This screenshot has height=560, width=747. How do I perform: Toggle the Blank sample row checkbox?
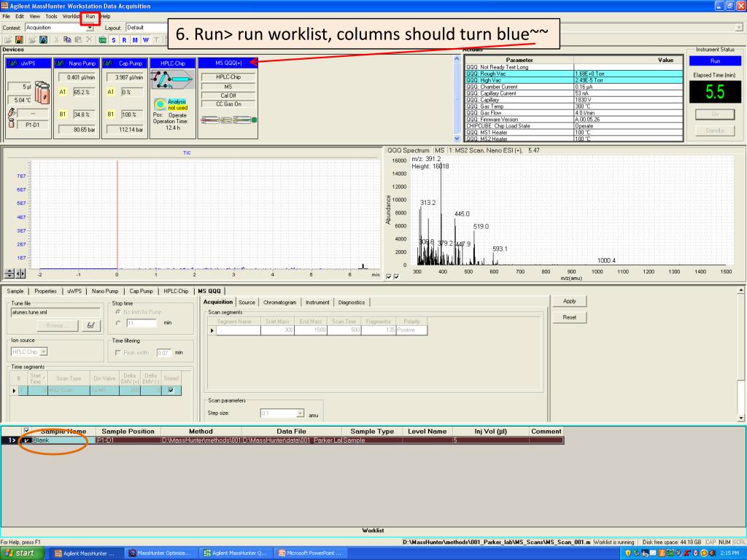click(x=27, y=440)
